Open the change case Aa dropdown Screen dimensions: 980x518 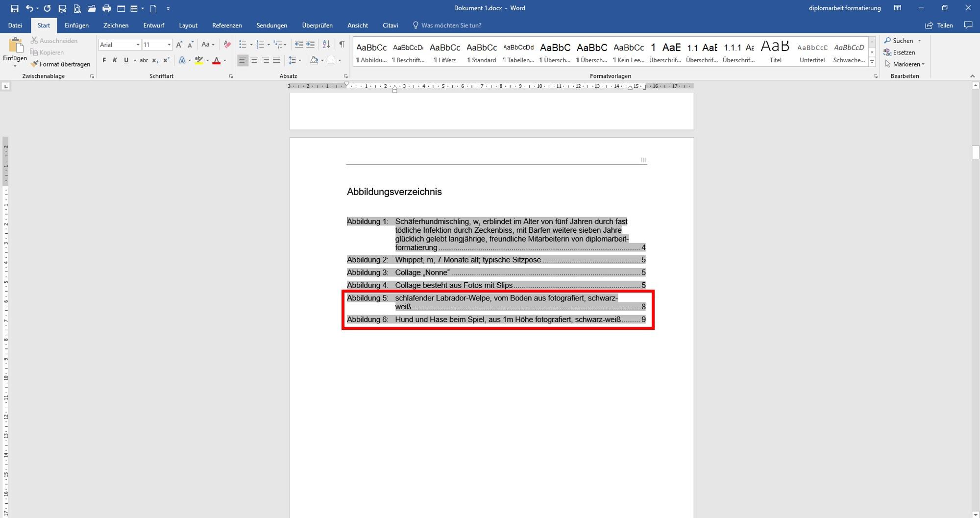(x=208, y=45)
